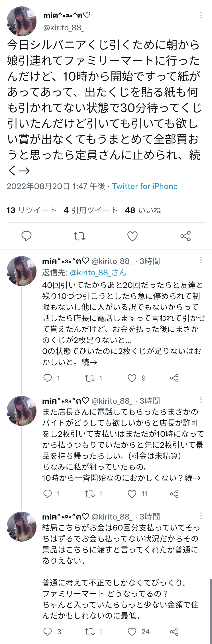
Task: Share the main tweet
Action: click(x=186, y=236)
